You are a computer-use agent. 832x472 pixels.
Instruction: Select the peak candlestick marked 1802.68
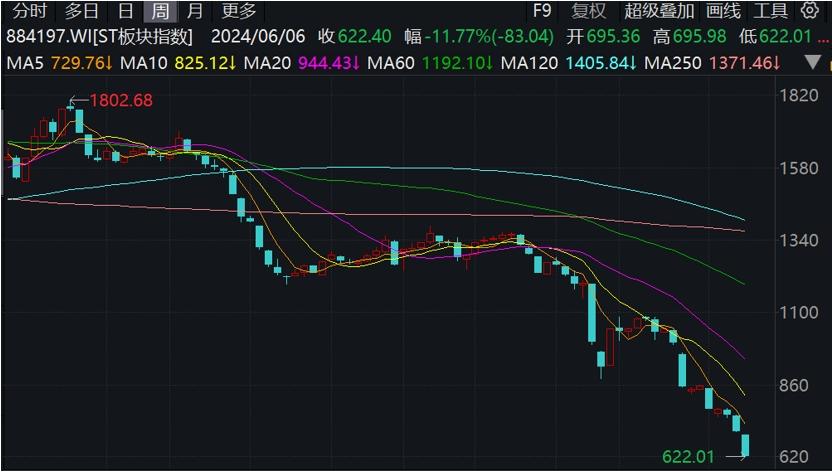[70, 107]
